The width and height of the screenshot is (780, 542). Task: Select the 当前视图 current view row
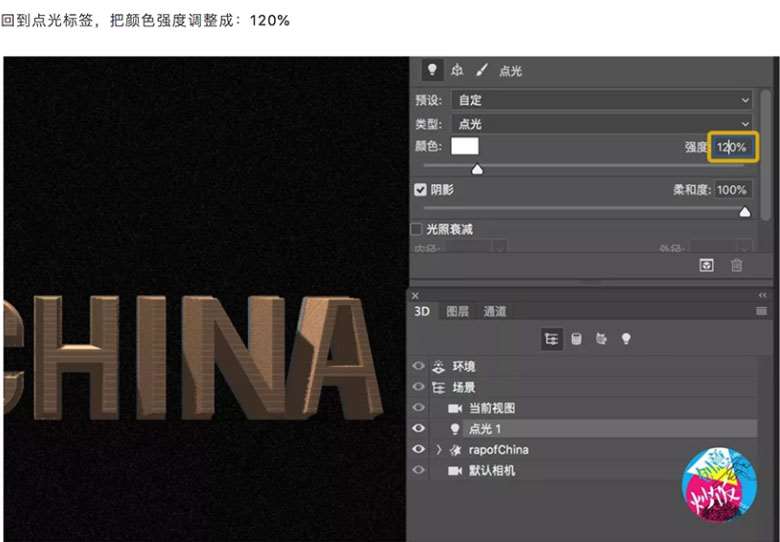pyautogui.click(x=592, y=408)
